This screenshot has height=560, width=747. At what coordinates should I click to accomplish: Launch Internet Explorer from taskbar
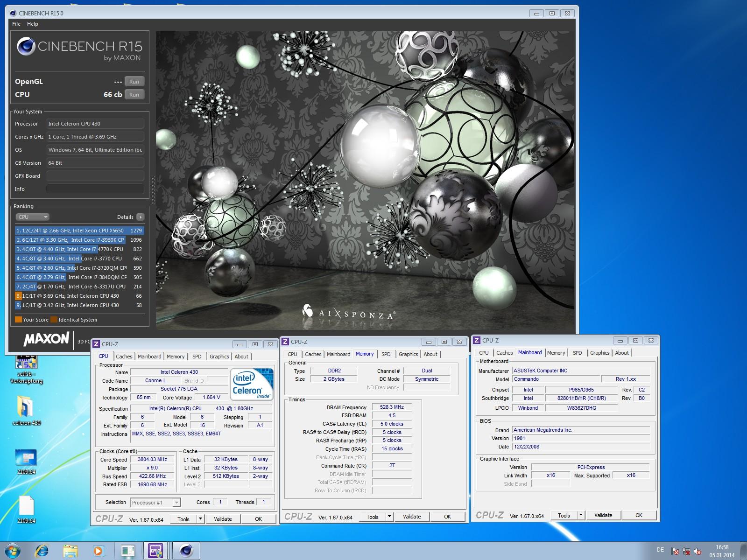[x=42, y=551]
